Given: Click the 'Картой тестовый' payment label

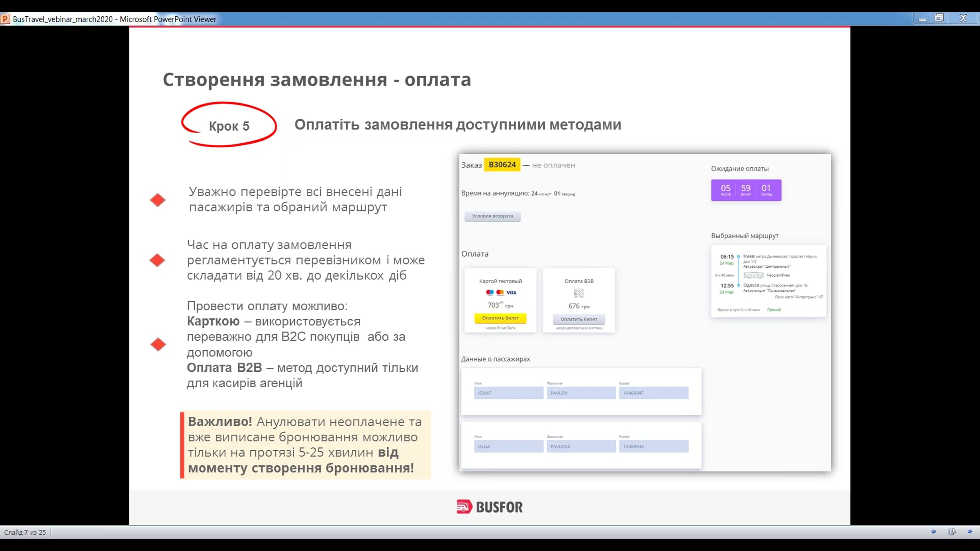Looking at the screenshot, I should click(500, 281).
